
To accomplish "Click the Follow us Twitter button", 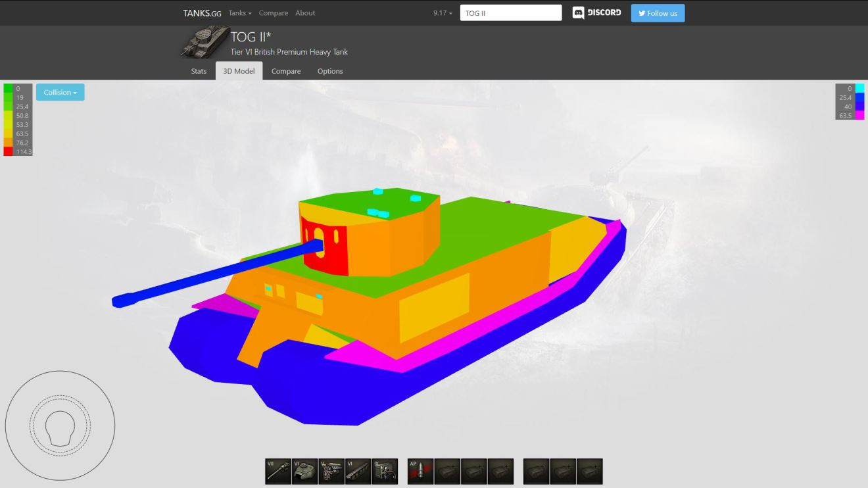I will (658, 13).
